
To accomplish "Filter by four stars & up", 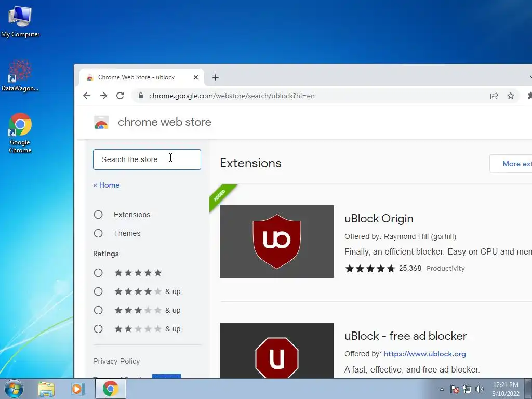I will pos(98,291).
